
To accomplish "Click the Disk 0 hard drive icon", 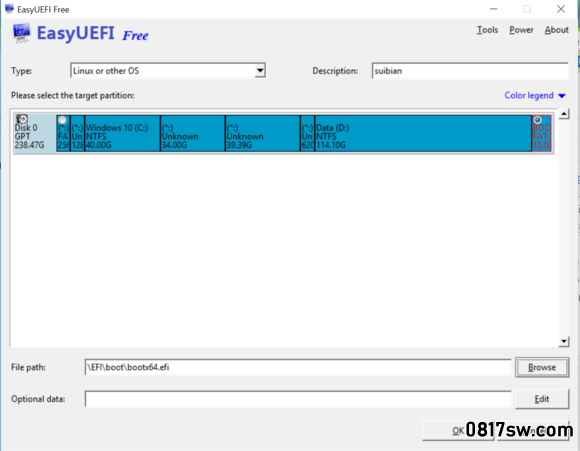I will (22, 119).
